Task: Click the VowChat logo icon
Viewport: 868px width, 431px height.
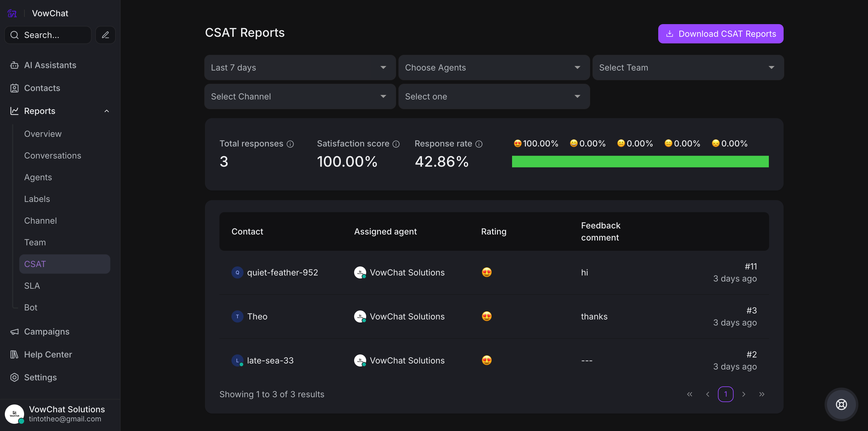Action: [12, 13]
